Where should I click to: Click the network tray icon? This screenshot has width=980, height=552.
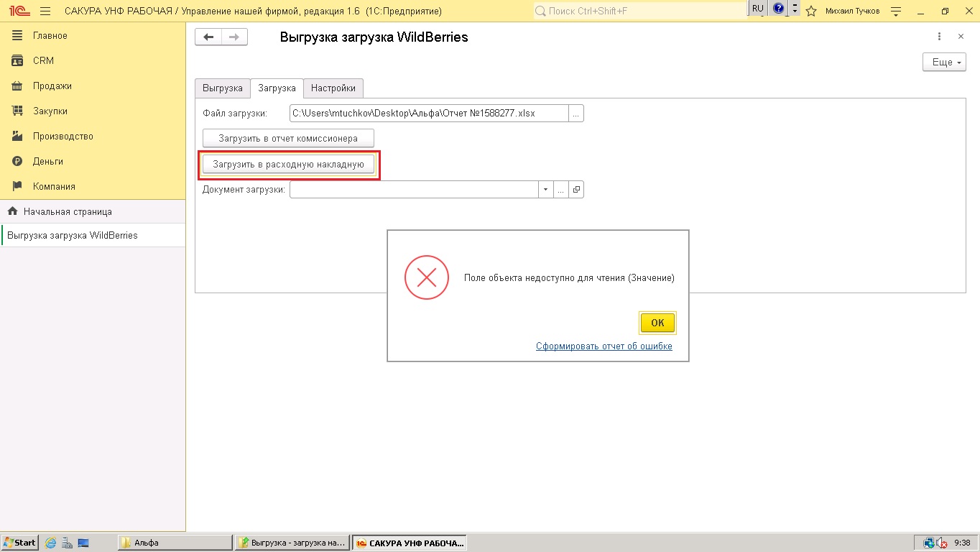click(x=929, y=543)
